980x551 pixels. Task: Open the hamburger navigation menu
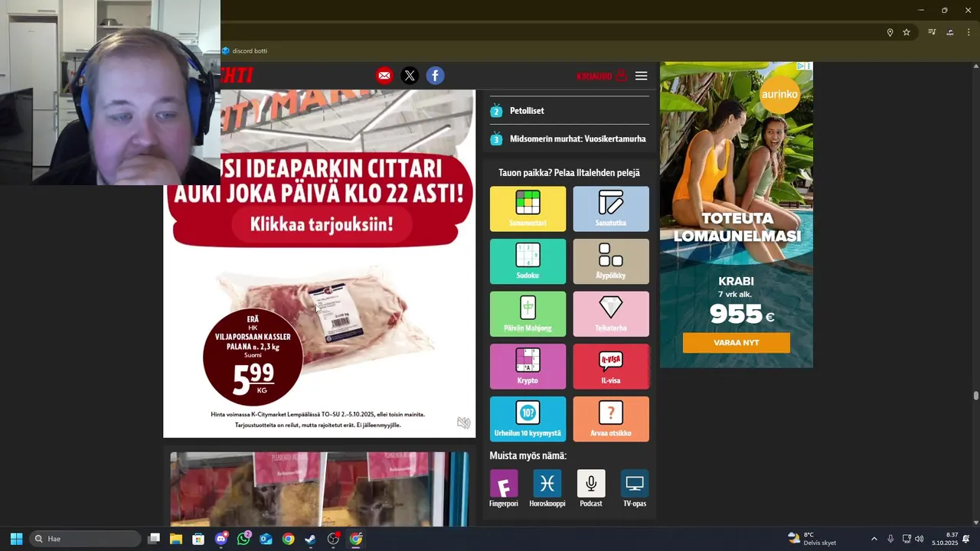click(x=642, y=76)
